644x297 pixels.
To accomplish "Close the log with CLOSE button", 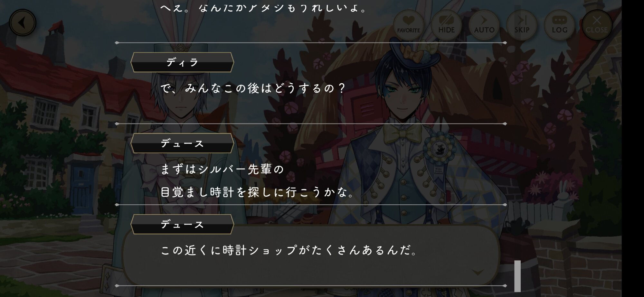I will [x=597, y=24].
